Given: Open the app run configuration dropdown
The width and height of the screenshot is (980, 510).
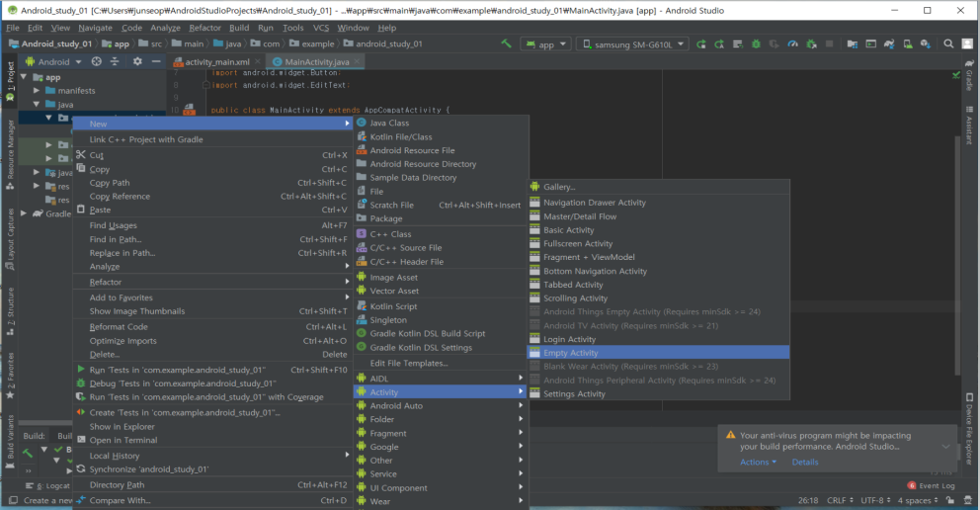Looking at the screenshot, I should (x=546, y=44).
